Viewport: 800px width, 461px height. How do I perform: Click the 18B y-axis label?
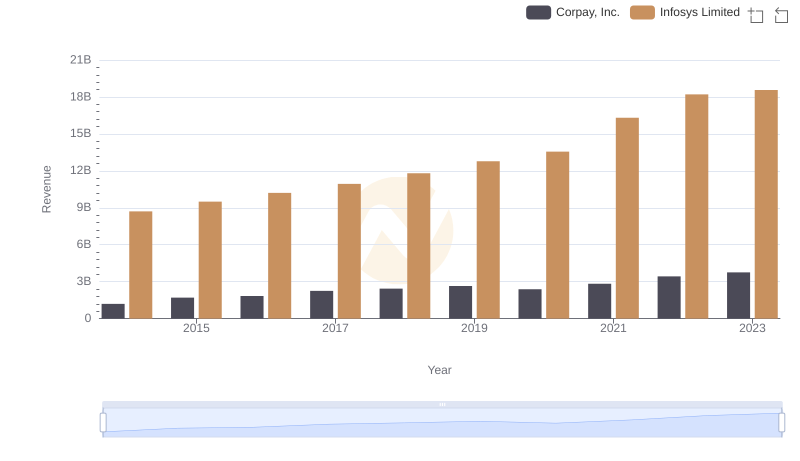81,97
